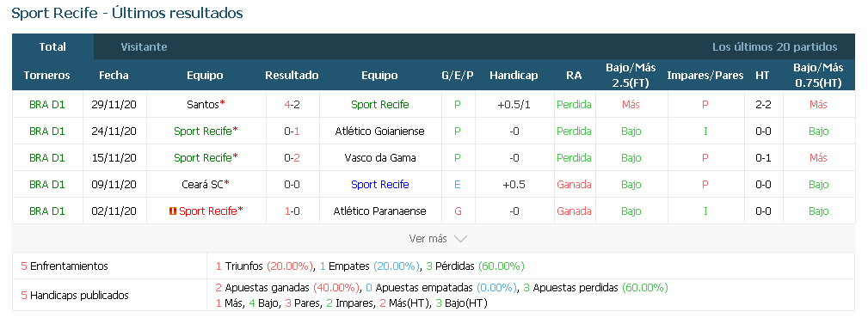Click the BRA D1 tournament link for 29/11/20
The image size is (868, 318).
pos(47,105)
